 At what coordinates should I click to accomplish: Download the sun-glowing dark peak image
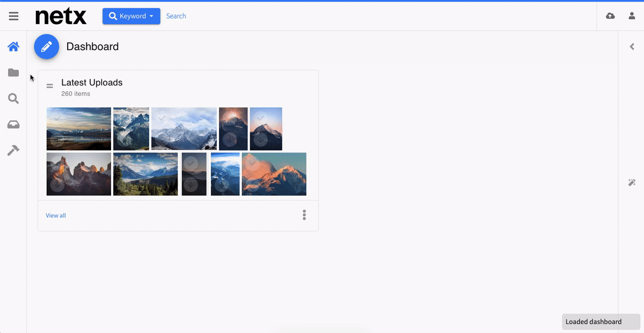[229, 140]
